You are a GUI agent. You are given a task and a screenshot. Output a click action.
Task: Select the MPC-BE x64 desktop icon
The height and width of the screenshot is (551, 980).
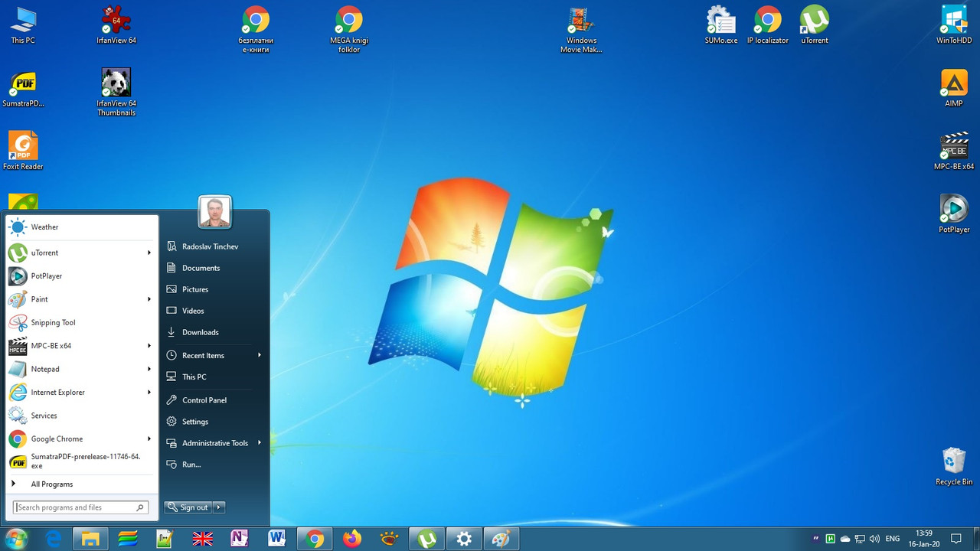point(954,151)
